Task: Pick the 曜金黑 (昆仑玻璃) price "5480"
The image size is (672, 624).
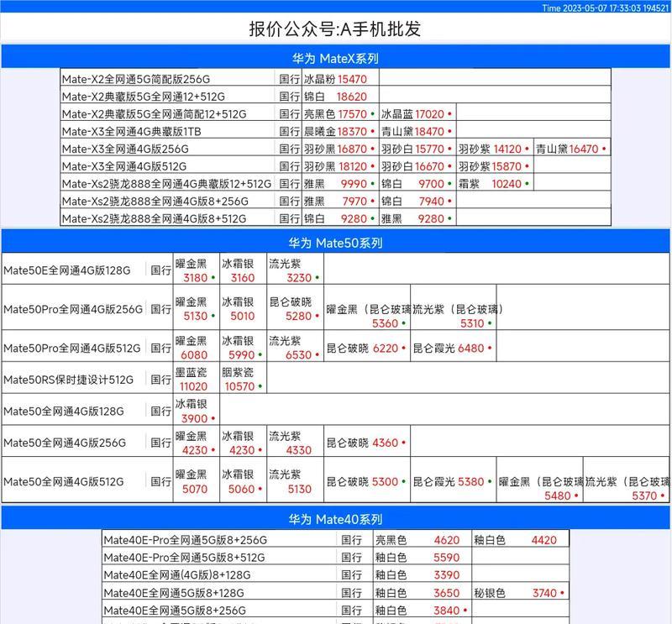Action: [x=558, y=496]
